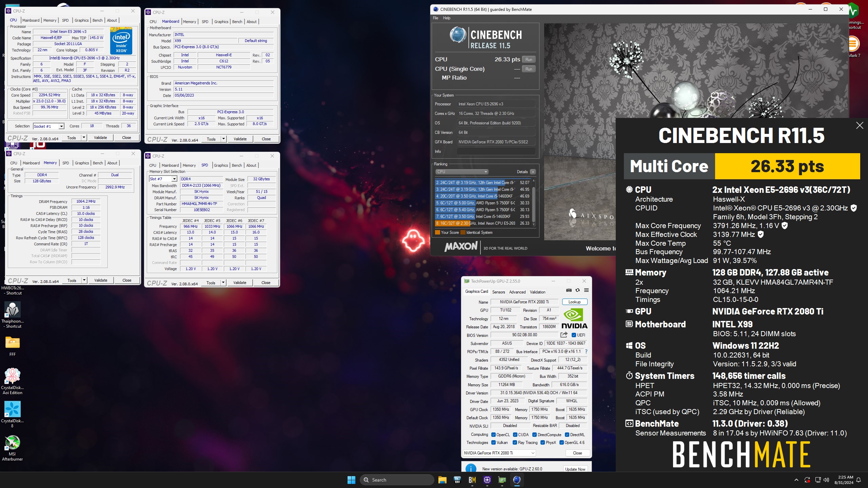Click the Windows Start button
This screenshot has width=868, height=488.
pyautogui.click(x=351, y=480)
